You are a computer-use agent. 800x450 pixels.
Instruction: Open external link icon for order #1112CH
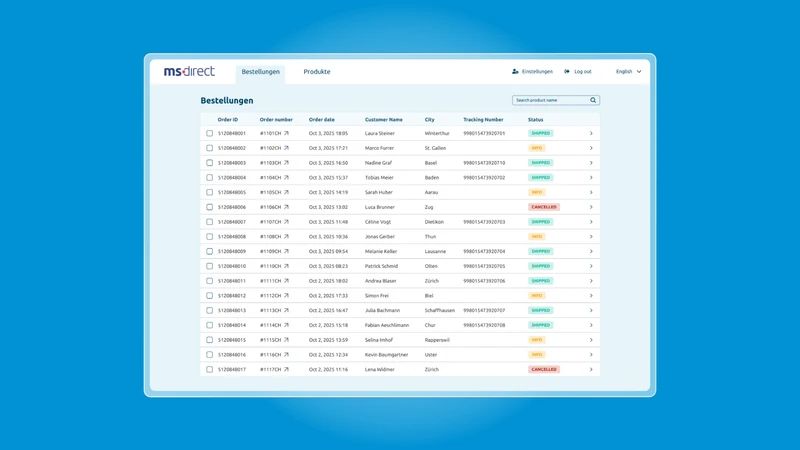pos(286,295)
